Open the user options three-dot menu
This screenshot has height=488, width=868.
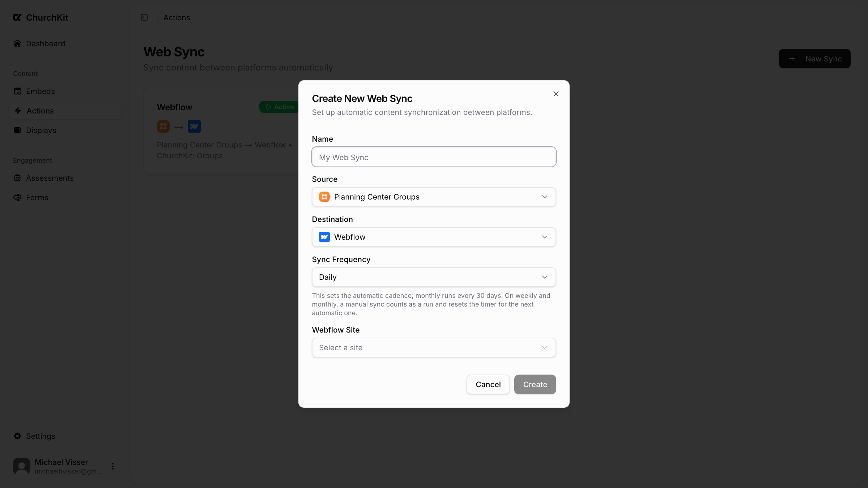(113, 466)
